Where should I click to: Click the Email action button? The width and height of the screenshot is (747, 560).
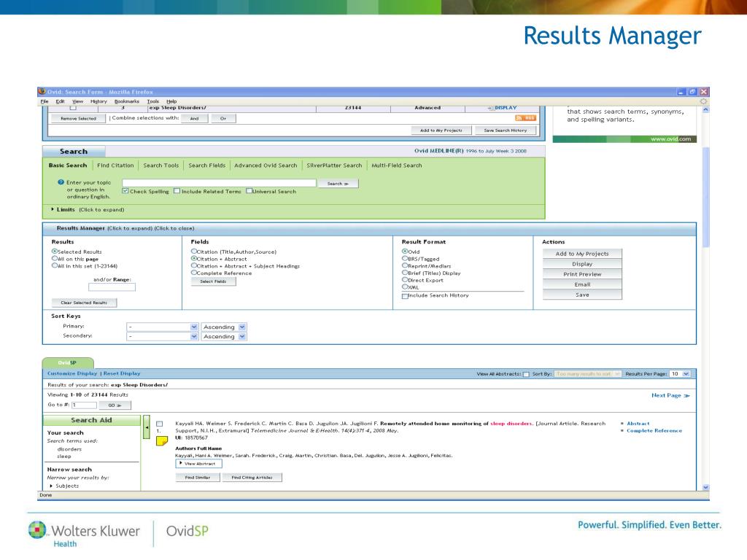click(x=582, y=284)
